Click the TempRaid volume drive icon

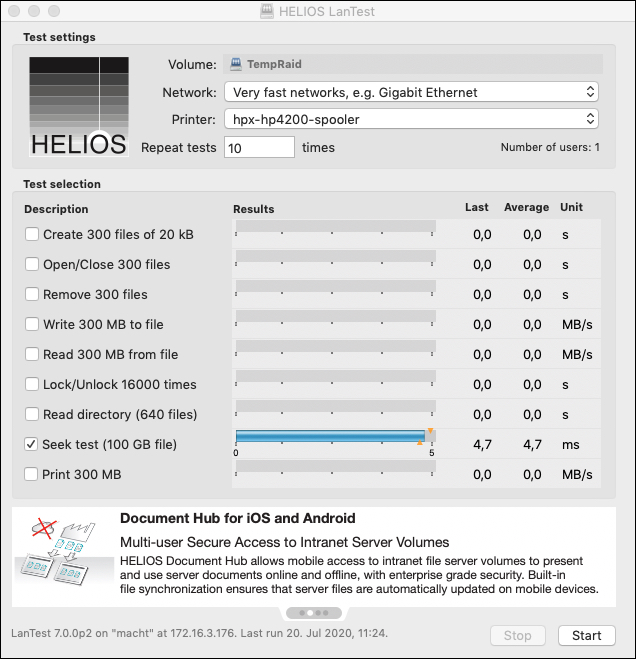[236, 64]
